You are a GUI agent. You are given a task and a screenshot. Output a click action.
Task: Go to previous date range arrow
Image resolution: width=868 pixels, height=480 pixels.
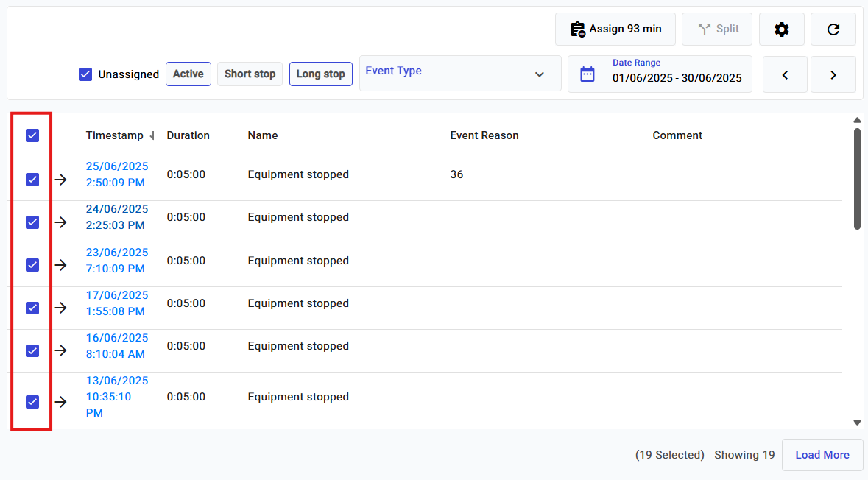[x=785, y=74]
